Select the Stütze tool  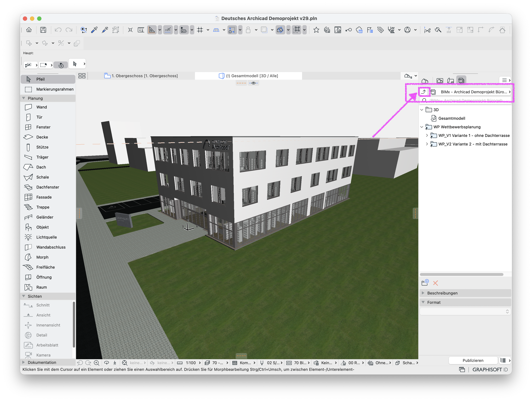(x=48, y=147)
